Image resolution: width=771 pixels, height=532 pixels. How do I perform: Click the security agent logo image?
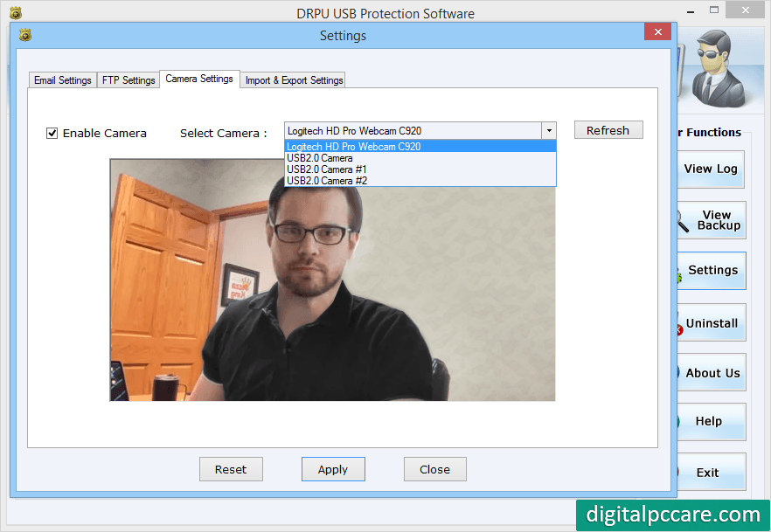coord(719,68)
